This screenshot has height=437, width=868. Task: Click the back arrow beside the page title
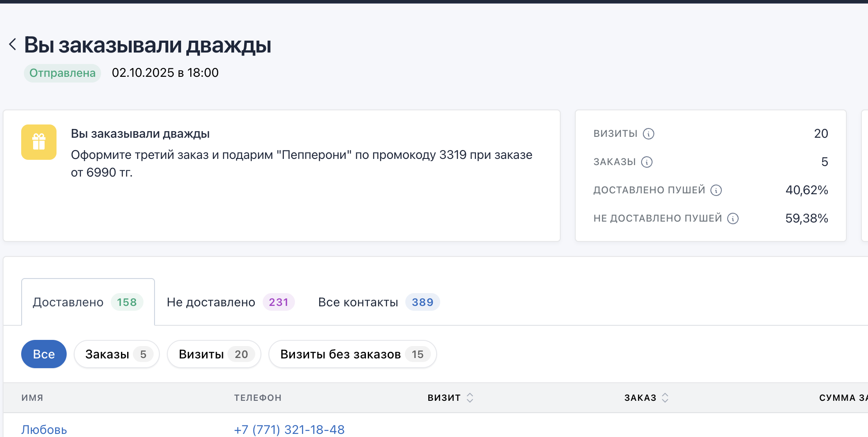coord(13,44)
